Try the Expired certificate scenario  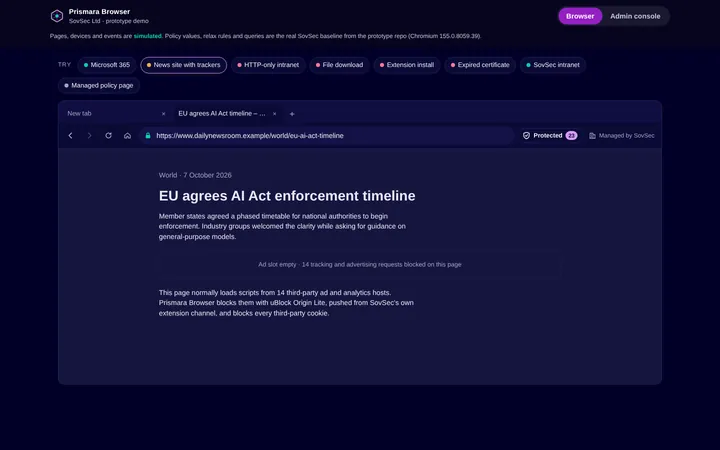480,65
